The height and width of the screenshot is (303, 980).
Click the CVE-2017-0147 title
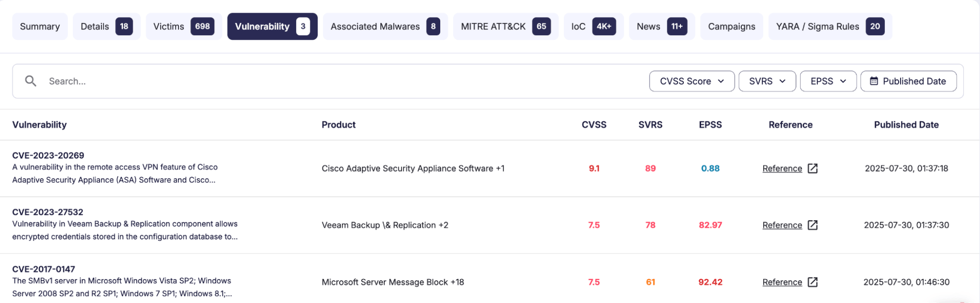44,269
